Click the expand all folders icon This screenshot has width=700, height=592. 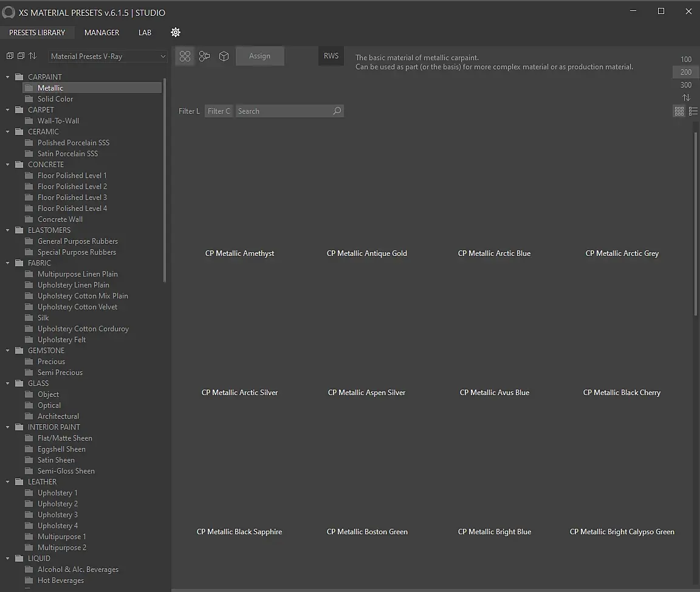click(10, 56)
